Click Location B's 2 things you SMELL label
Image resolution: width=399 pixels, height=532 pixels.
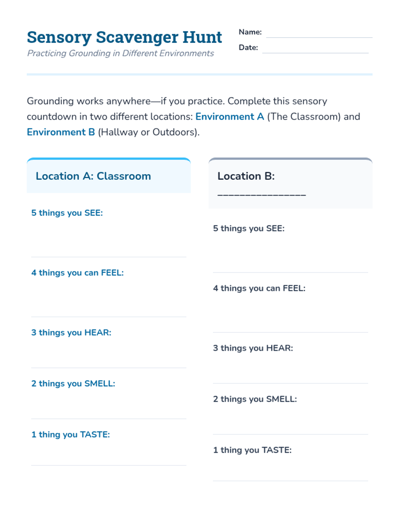tap(255, 399)
